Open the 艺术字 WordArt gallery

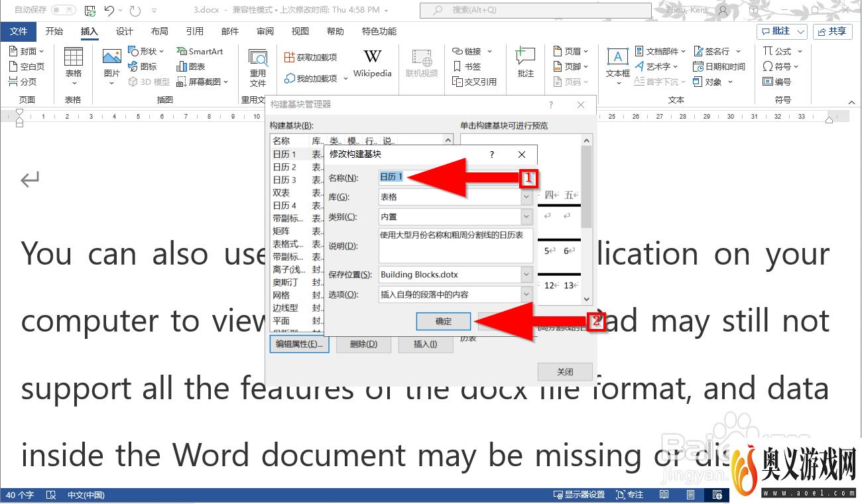click(656, 66)
